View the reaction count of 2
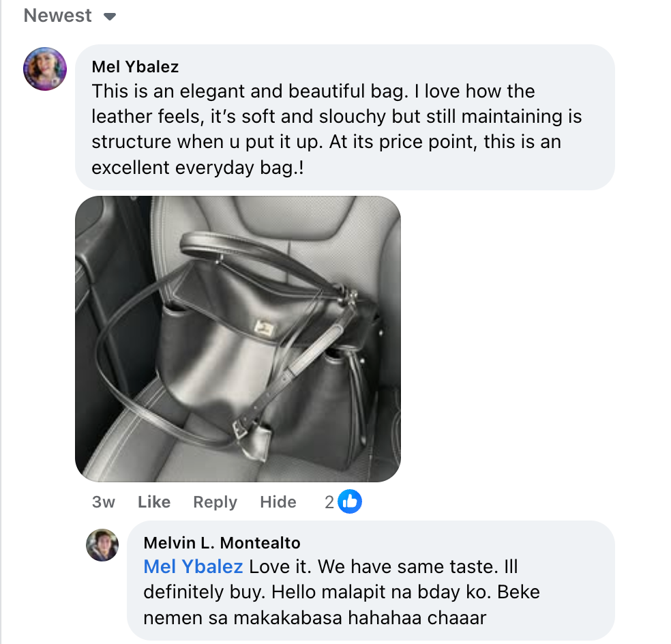 pyautogui.click(x=329, y=502)
